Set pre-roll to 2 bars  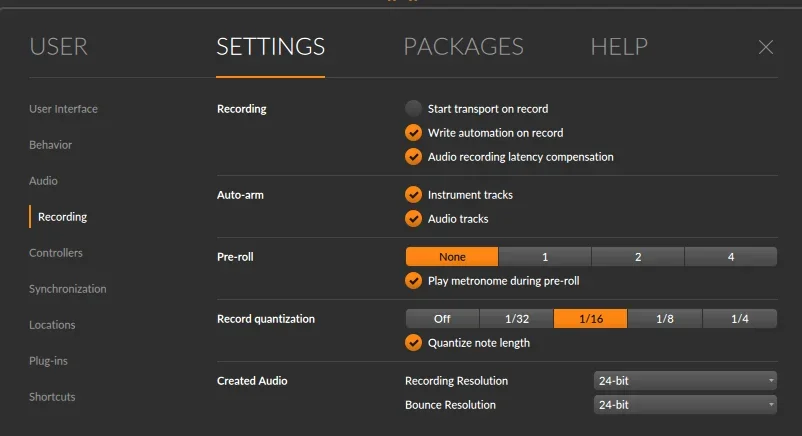pos(638,257)
